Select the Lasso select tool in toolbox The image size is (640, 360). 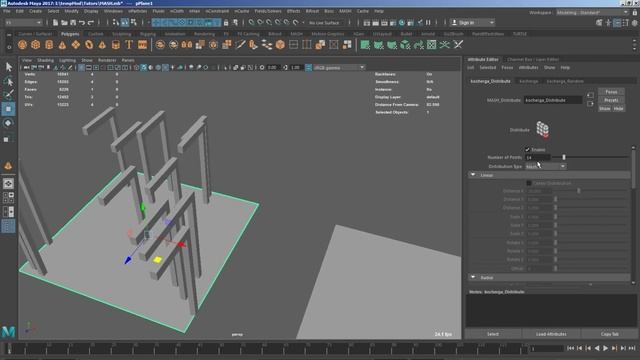pos(8,81)
